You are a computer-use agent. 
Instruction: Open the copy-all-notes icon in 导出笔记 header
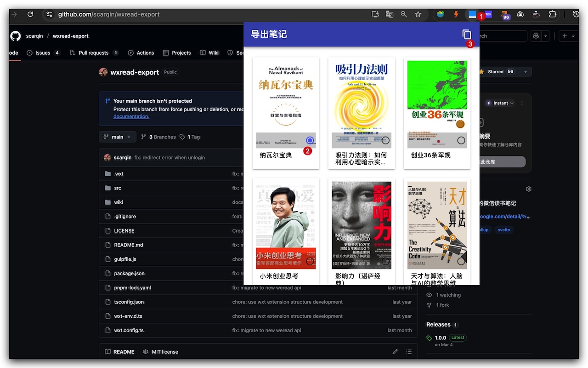pyautogui.click(x=467, y=34)
